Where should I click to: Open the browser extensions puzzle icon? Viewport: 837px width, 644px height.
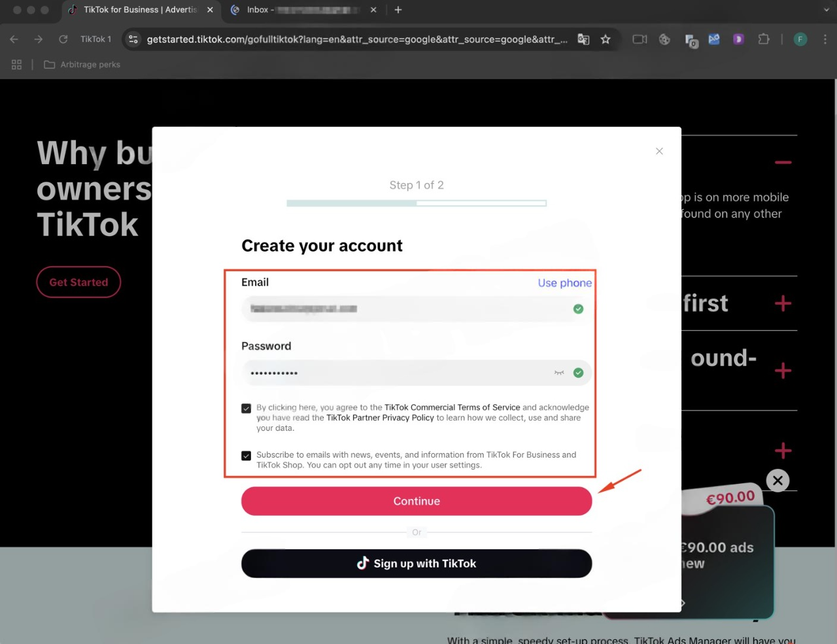tap(763, 39)
